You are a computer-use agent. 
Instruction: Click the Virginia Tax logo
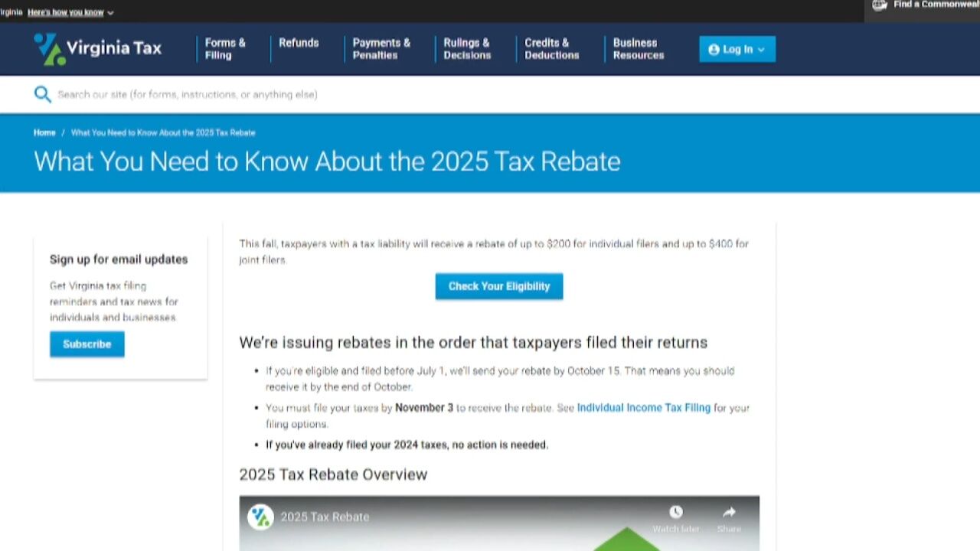(98, 49)
